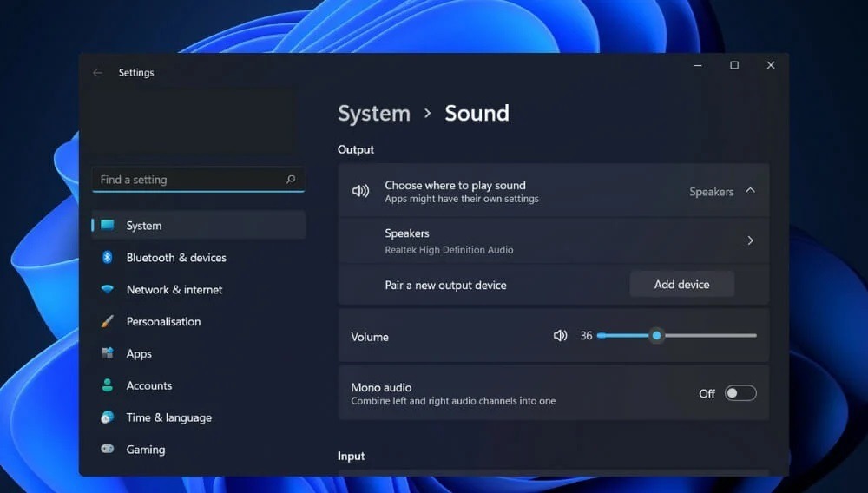Click the Pair a new output device label
Viewport: 868px width, 493px height.
[x=445, y=285]
